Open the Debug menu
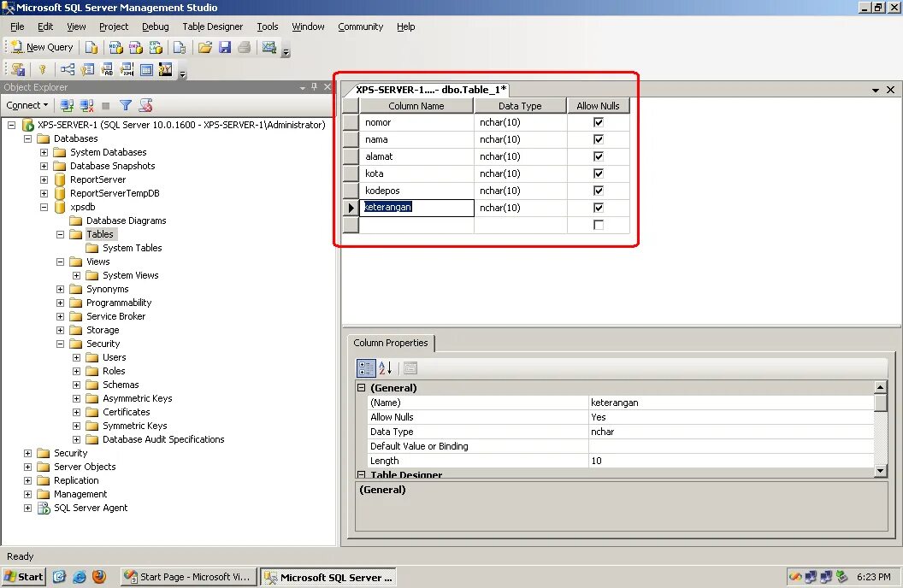The width and height of the screenshot is (903, 588). click(156, 26)
